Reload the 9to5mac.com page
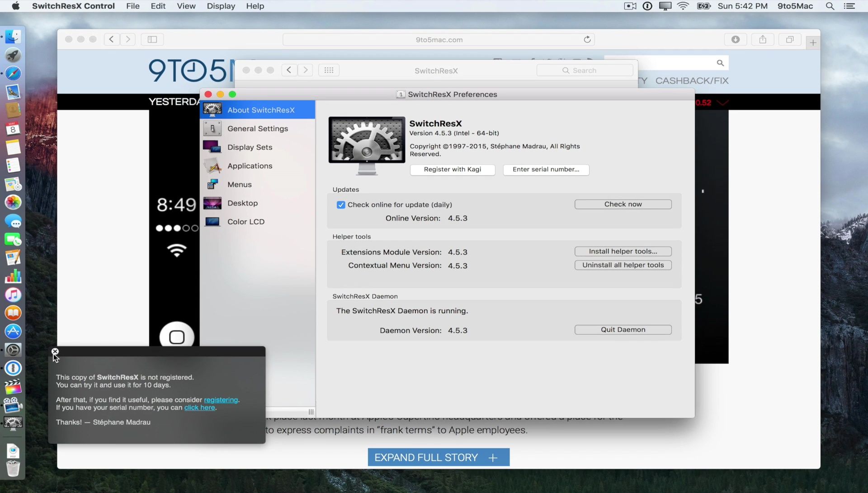 (587, 39)
